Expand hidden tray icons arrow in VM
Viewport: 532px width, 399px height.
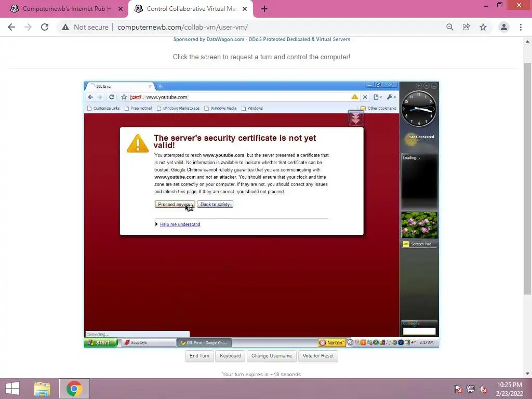point(351,342)
